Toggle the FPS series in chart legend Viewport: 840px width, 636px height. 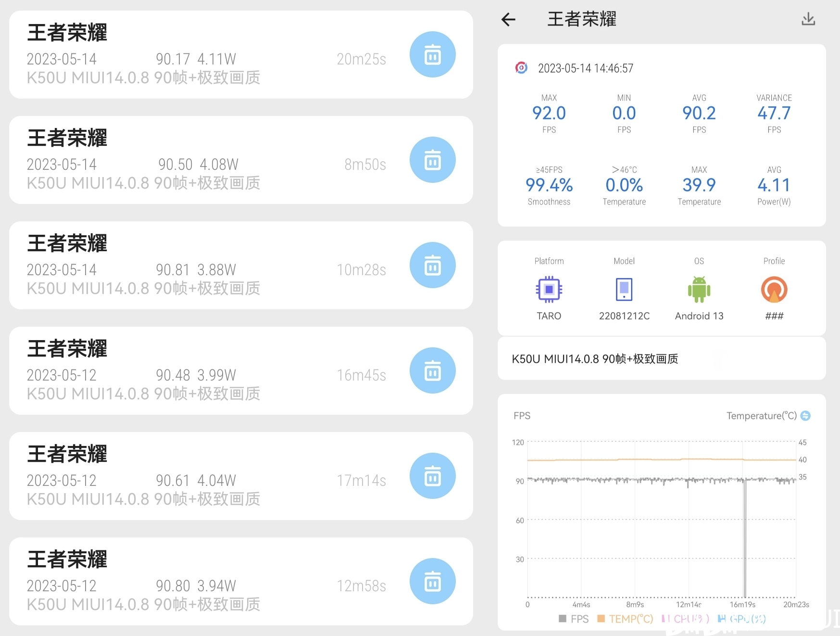coord(574,619)
